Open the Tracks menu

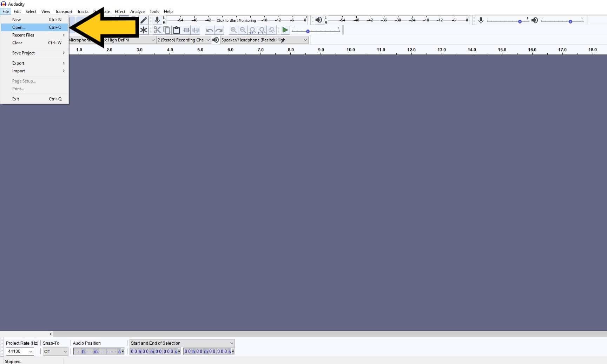83,11
